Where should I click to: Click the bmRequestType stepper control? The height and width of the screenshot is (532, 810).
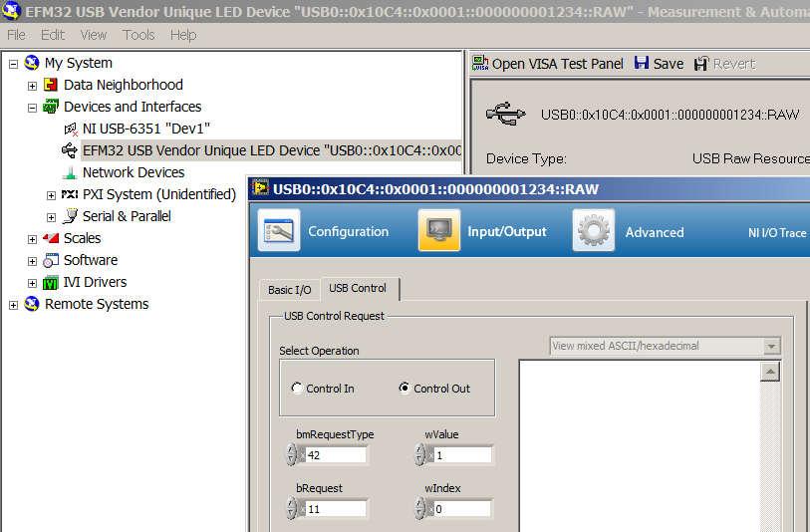[x=292, y=455]
